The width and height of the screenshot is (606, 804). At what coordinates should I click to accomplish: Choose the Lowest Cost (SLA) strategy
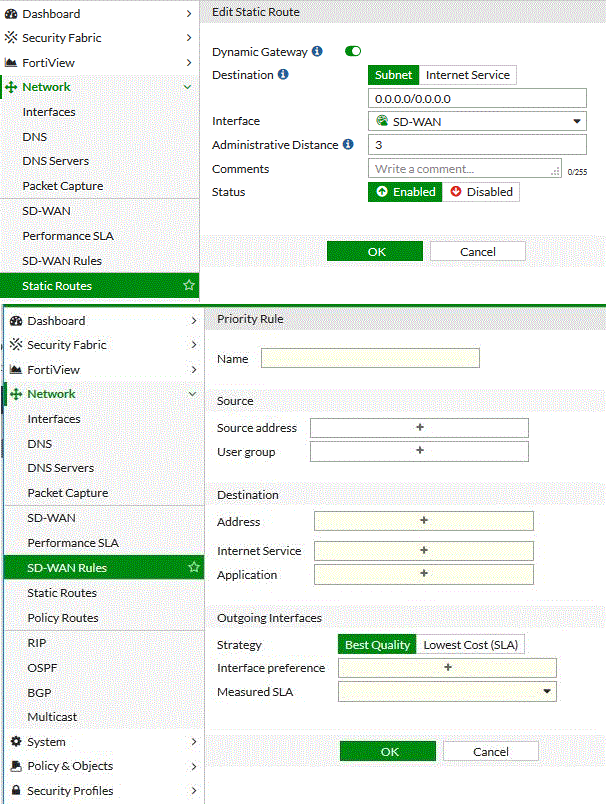click(471, 645)
